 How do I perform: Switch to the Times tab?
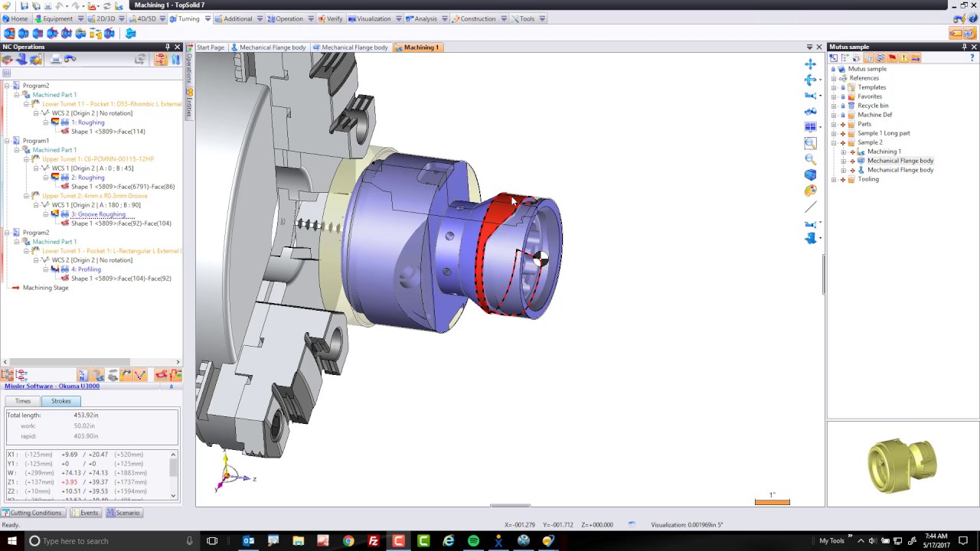click(23, 401)
